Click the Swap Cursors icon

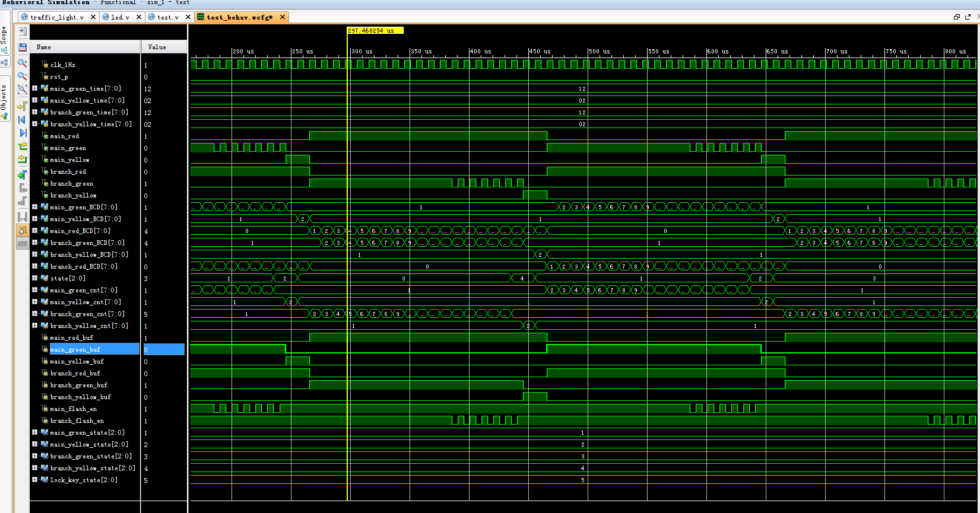click(23, 217)
